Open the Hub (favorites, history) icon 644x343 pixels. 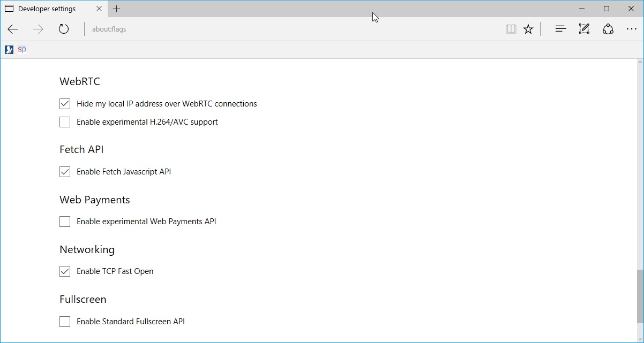click(x=561, y=29)
